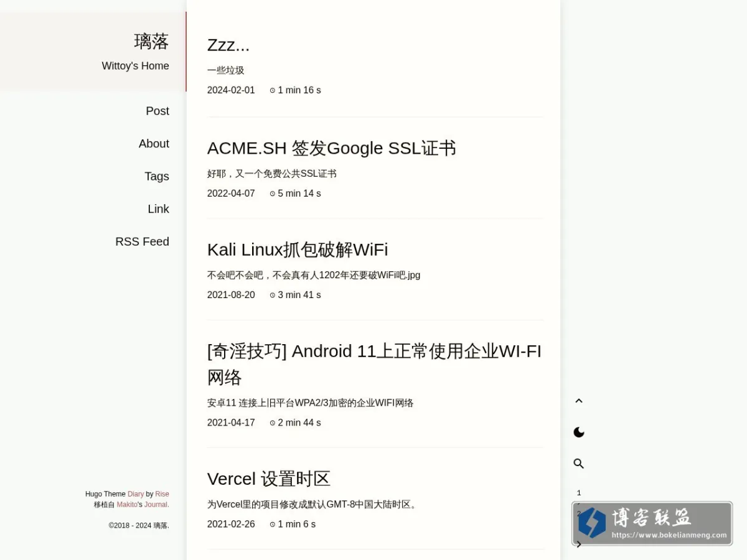This screenshot has height=560, width=747.
Task: Open the Tags menu item
Action: pos(157,176)
